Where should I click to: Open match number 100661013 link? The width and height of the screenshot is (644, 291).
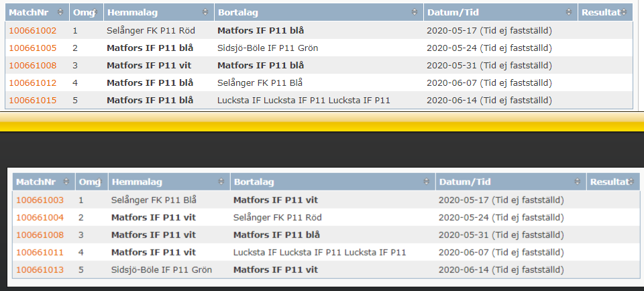40,270
